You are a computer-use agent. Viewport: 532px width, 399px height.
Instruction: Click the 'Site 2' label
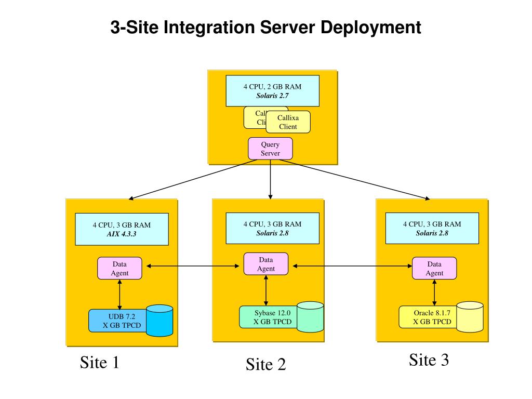point(265,364)
